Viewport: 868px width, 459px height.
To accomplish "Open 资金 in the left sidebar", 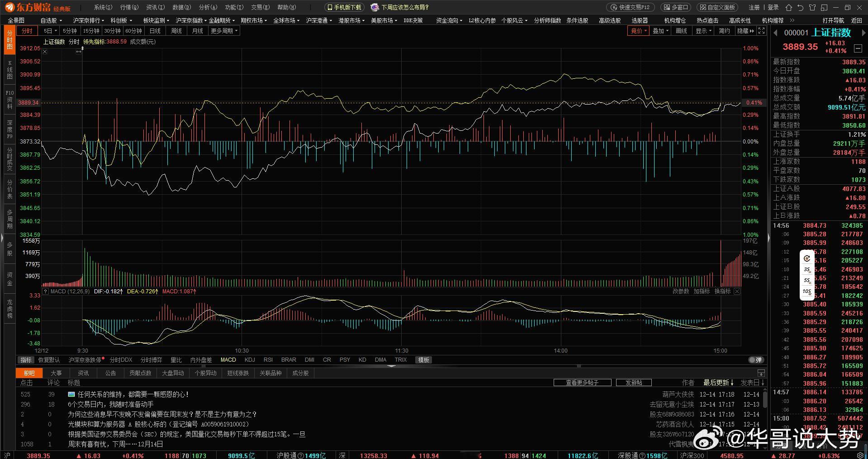I will (9, 279).
